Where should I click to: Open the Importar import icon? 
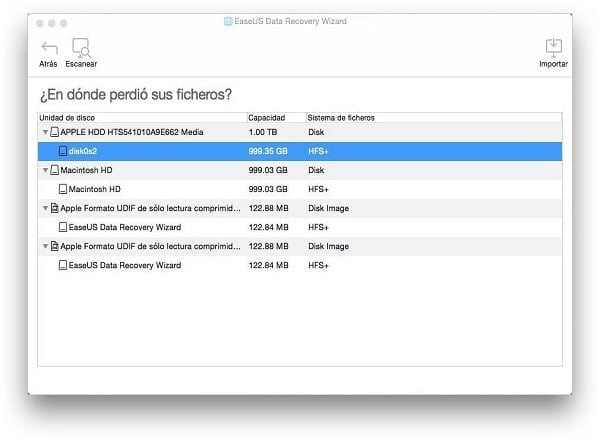(553, 47)
